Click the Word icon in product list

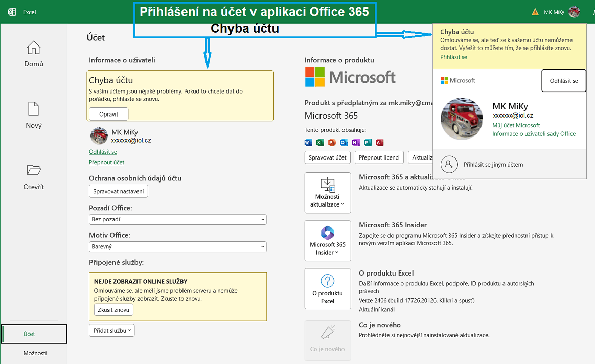(309, 142)
